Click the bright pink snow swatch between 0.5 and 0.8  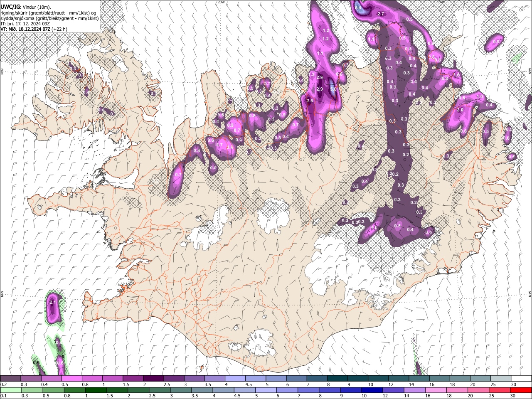(71, 379)
